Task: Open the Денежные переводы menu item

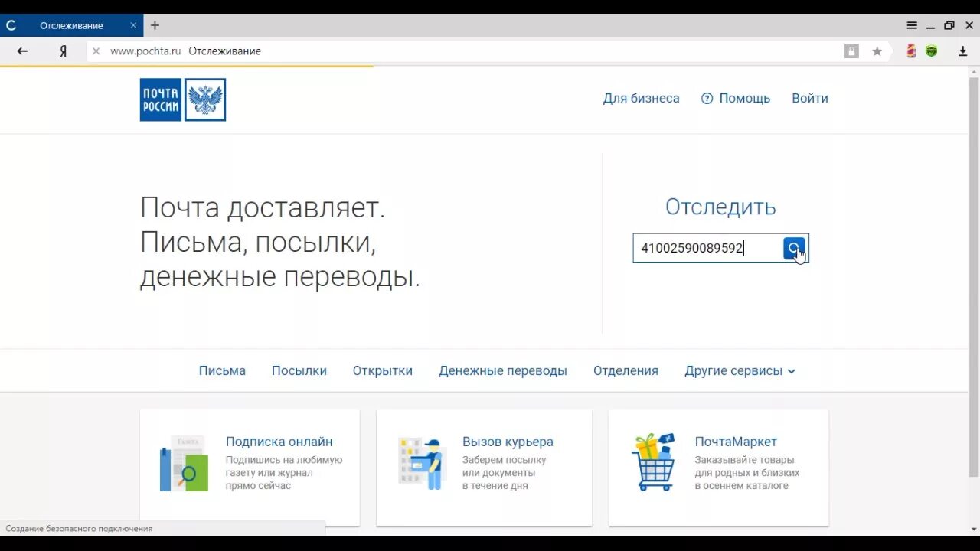Action: (503, 371)
